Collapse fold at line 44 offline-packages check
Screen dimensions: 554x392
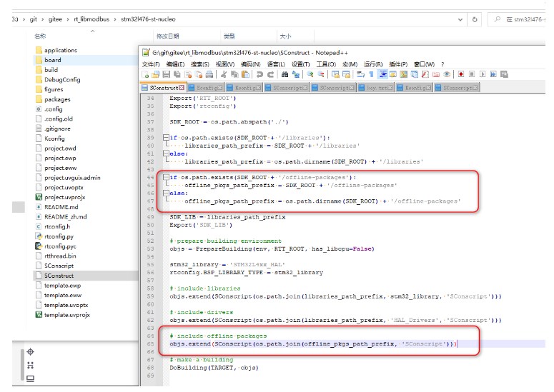pyautogui.click(x=165, y=177)
